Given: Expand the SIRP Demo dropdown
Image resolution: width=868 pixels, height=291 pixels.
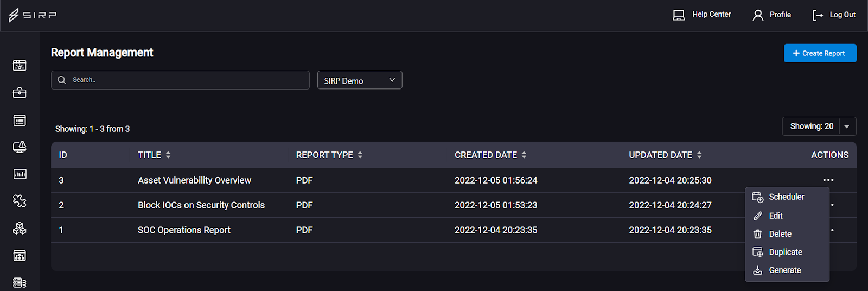Looking at the screenshot, I should (360, 80).
